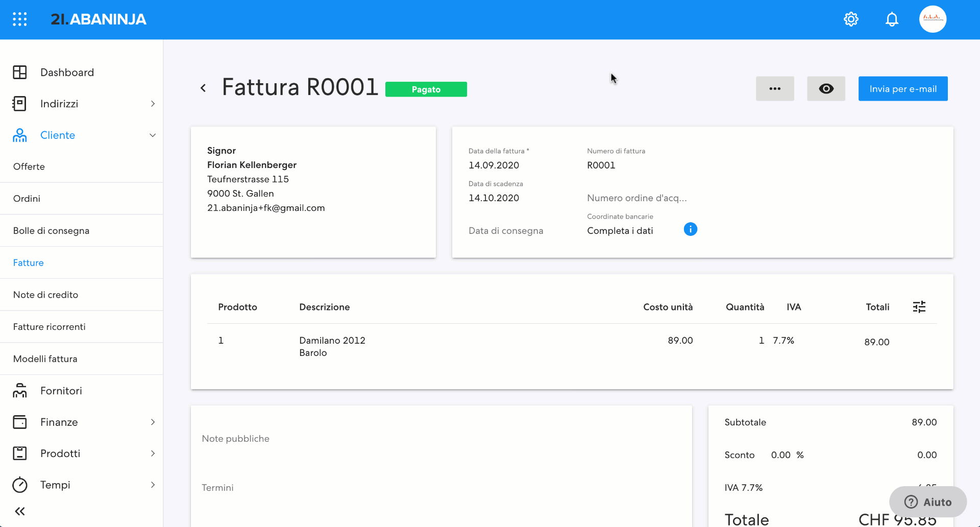Go back using the arrow beside Fattura R0001
The width and height of the screenshot is (980, 527).
click(x=203, y=88)
